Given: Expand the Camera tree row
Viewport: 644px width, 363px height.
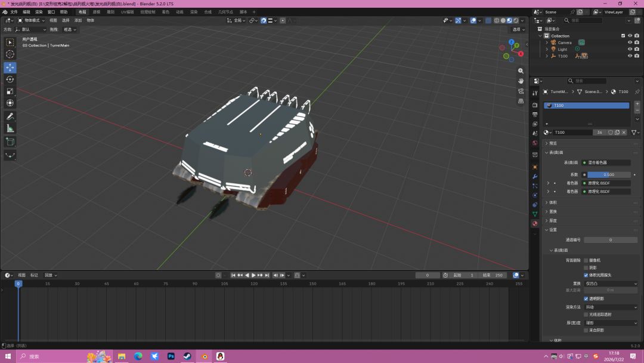Looking at the screenshot, I should click(x=547, y=42).
